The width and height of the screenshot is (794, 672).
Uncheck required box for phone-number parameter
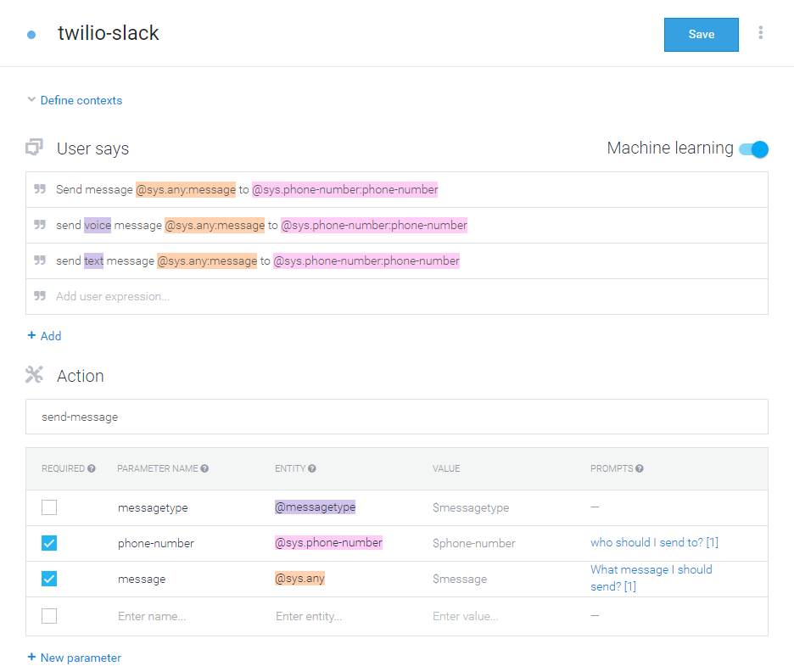tap(49, 543)
